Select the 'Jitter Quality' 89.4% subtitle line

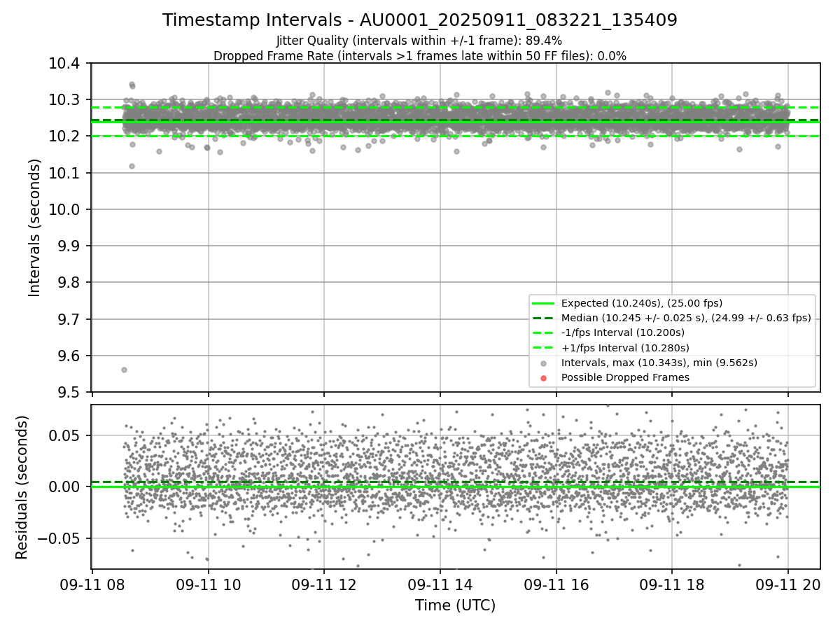pos(420,41)
